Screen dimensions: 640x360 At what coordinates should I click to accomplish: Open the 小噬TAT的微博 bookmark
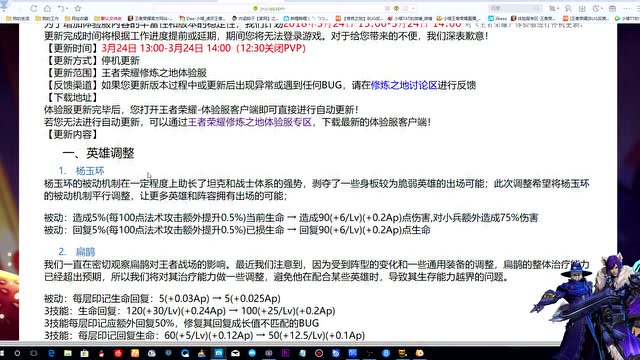pos(410,18)
